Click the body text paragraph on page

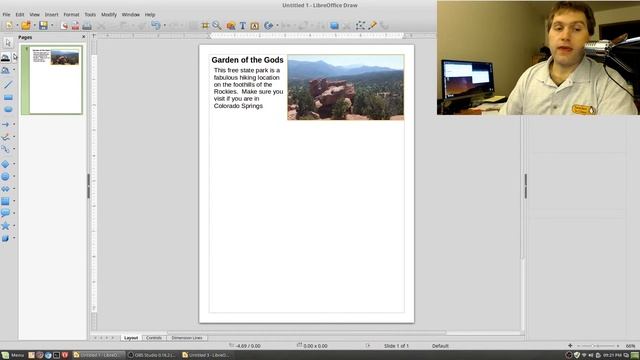pos(248,88)
